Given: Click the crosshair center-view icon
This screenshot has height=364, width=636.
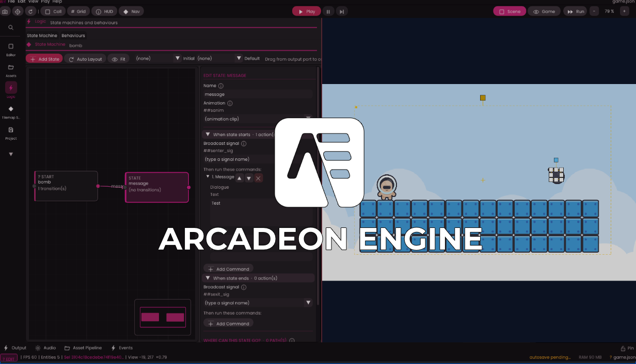Looking at the screenshot, I should 18,11.
